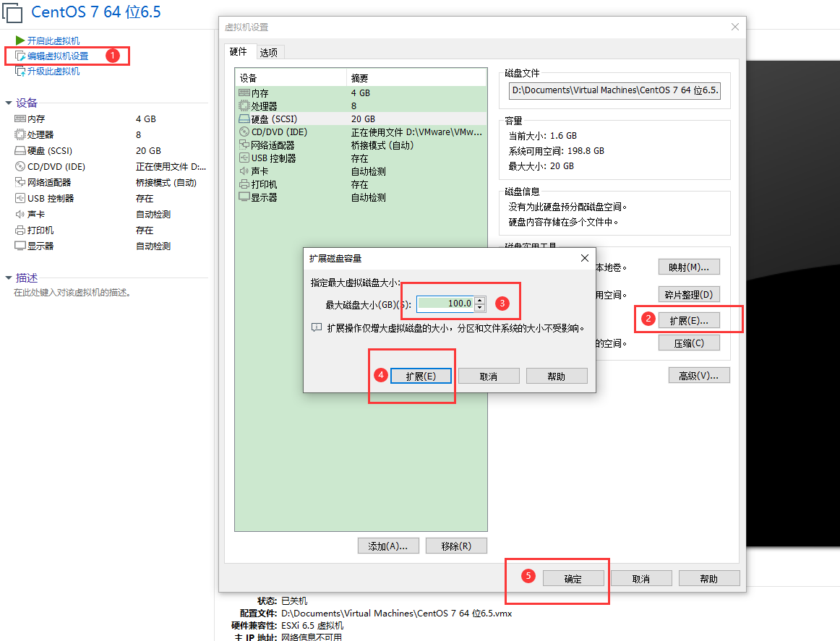Click 网络适配器 icon in settings hardware list
This screenshot has width=840, height=641.
coord(244,145)
